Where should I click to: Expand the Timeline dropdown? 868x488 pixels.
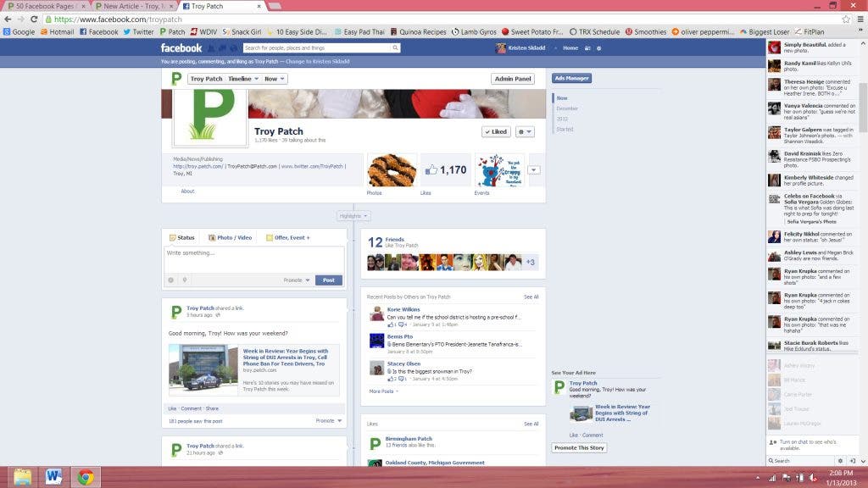[241, 79]
